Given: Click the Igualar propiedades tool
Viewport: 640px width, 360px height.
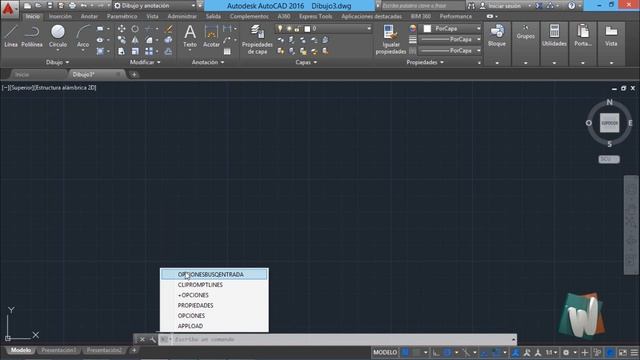Looking at the screenshot, I should pos(391,39).
